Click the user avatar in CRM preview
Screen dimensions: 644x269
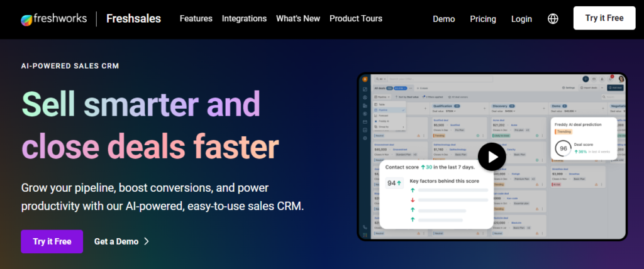tap(621, 79)
